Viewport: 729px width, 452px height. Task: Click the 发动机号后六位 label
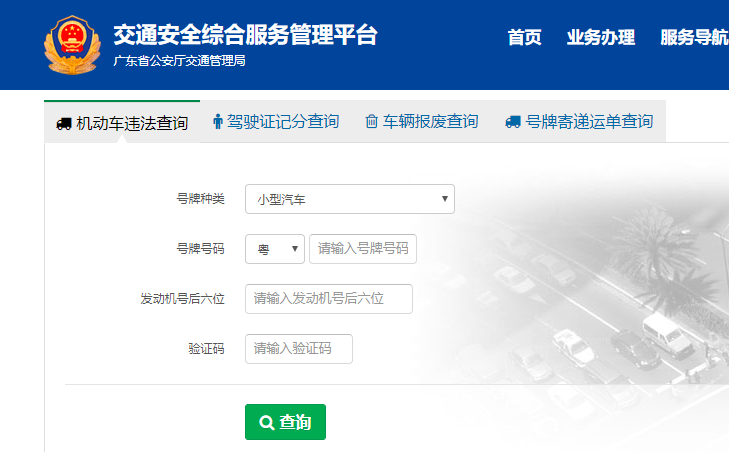(183, 299)
